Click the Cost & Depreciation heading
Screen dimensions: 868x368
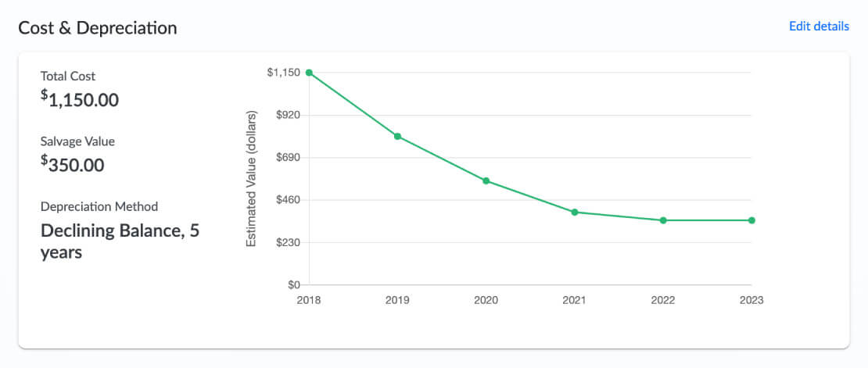[x=98, y=28]
